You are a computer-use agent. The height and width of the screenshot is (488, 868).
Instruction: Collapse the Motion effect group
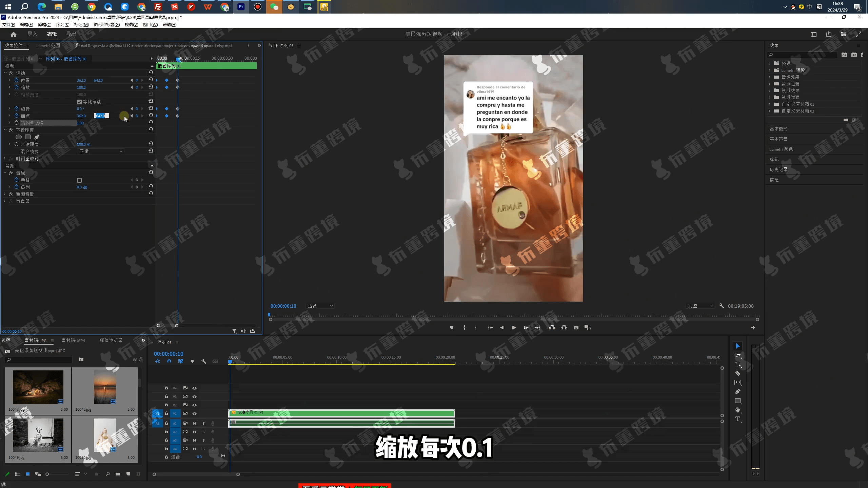[5, 73]
